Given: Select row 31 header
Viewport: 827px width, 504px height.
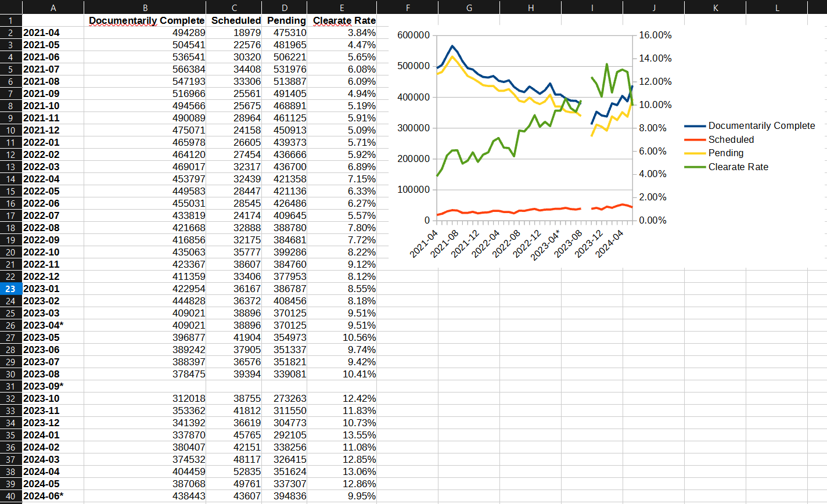Looking at the screenshot, I should [11, 386].
